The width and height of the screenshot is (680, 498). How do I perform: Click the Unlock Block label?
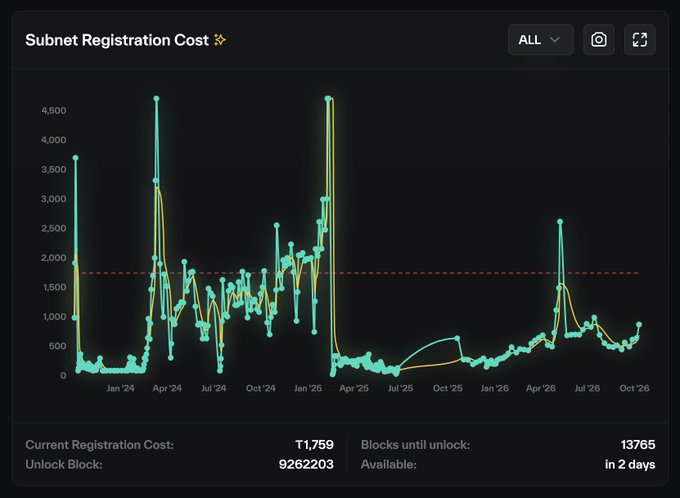pyautogui.click(x=64, y=464)
